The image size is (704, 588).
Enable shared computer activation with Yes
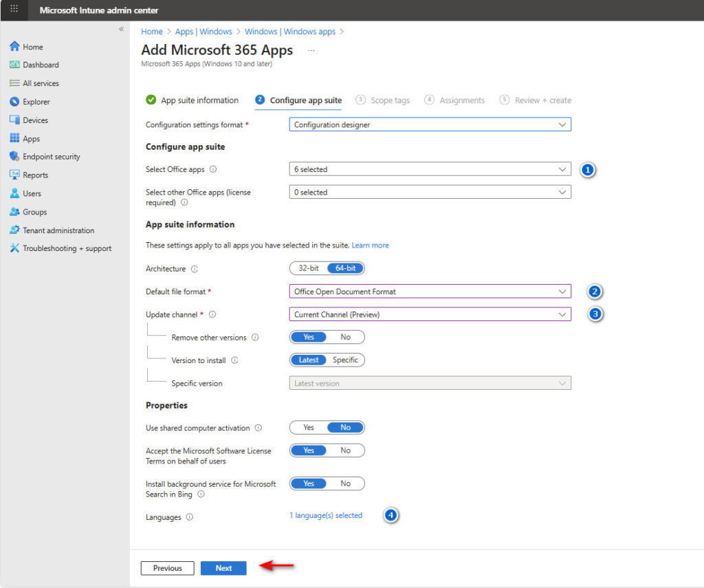pyautogui.click(x=309, y=428)
